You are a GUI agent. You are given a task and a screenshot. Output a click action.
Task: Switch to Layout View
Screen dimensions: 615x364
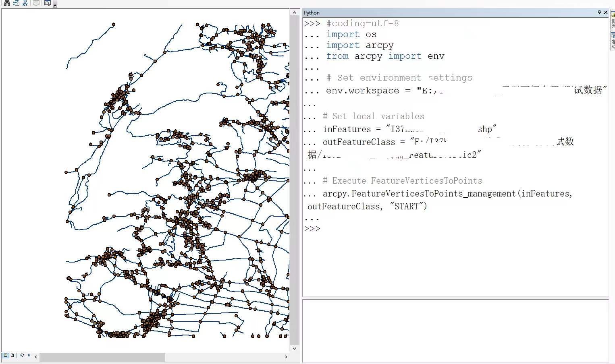click(12, 355)
